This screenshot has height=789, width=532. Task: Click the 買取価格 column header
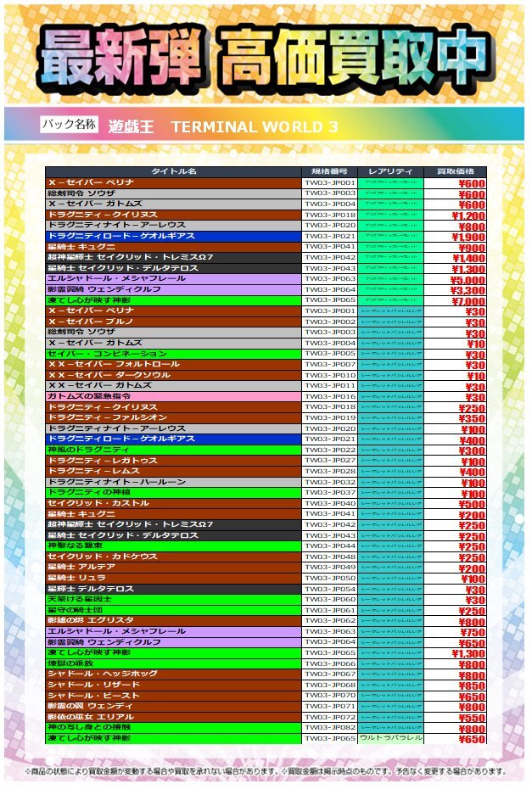click(x=456, y=171)
